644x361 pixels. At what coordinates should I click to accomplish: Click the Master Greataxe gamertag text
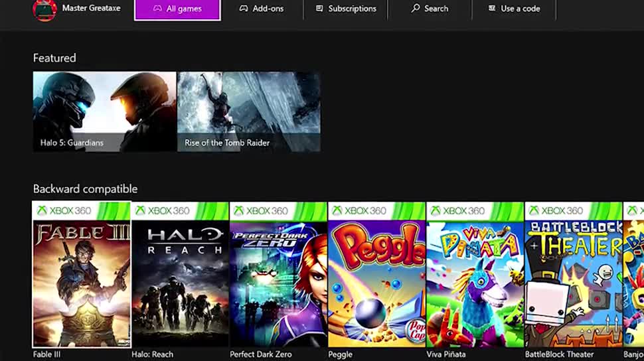[x=91, y=8]
